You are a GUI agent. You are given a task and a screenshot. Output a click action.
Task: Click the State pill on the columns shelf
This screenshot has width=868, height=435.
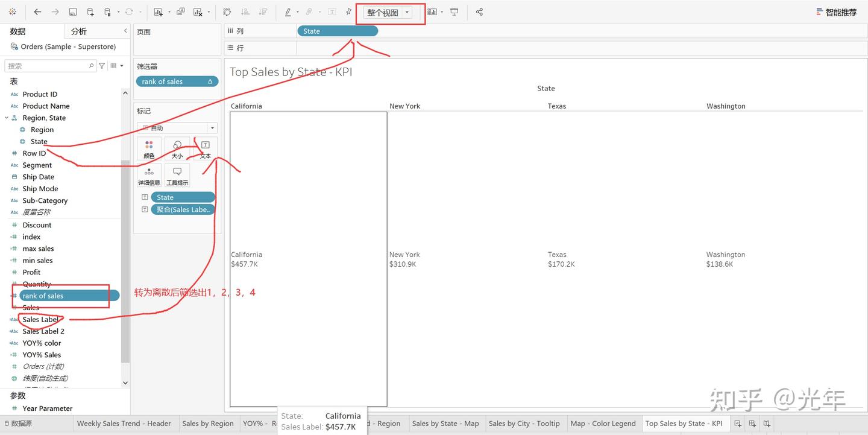click(x=338, y=31)
